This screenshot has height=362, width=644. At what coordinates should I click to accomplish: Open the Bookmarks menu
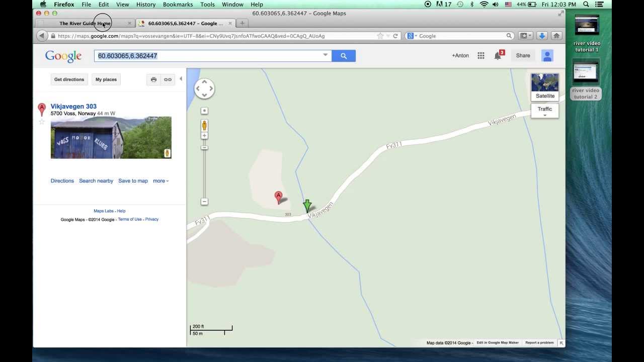[178, 5]
